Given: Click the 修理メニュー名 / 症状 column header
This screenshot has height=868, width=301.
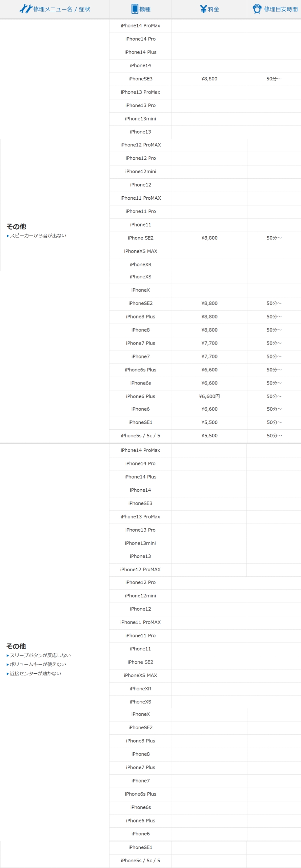Looking at the screenshot, I should tap(62, 9).
